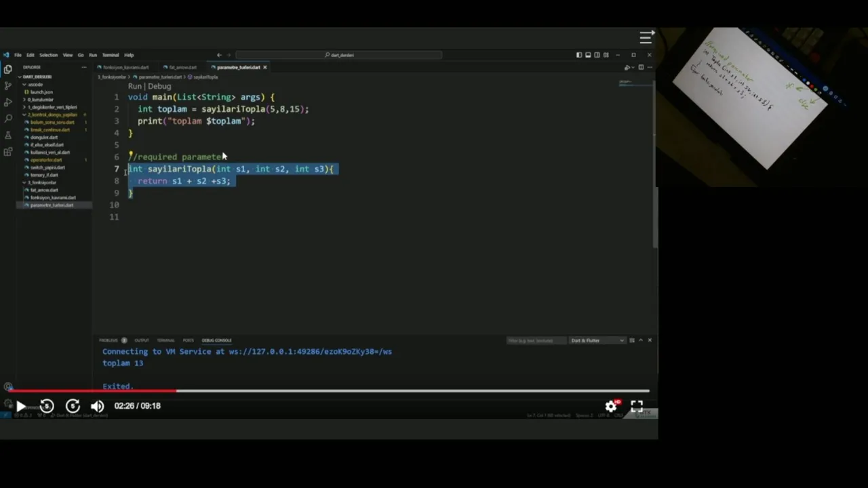Viewport: 868px width, 488px height.
Task: Open the Testing flask view
Action: click(x=8, y=135)
